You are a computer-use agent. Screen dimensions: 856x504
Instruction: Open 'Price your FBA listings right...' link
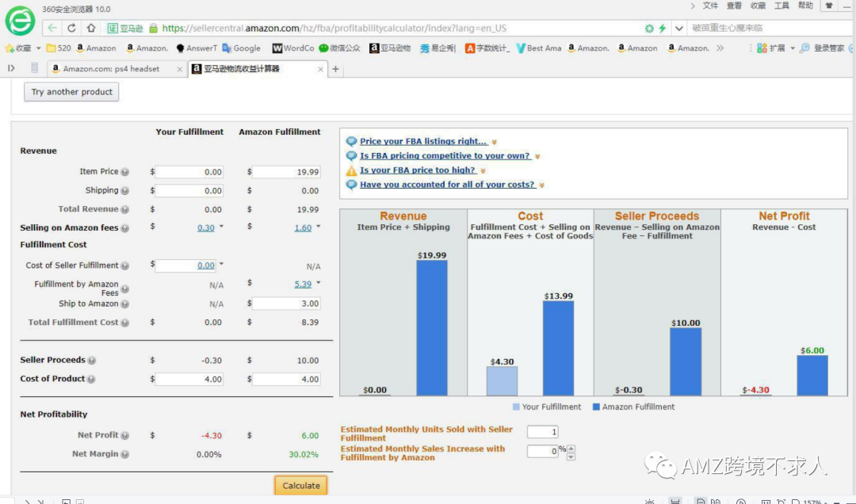pyautogui.click(x=423, y=141)
